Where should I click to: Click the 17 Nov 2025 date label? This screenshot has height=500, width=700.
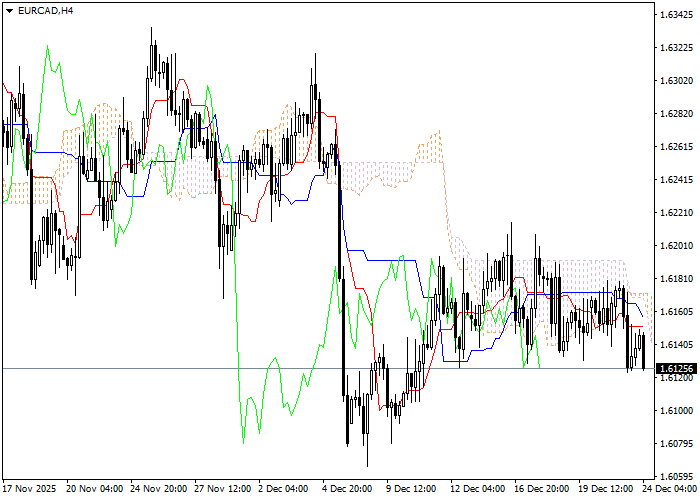(x=30, y=489)
